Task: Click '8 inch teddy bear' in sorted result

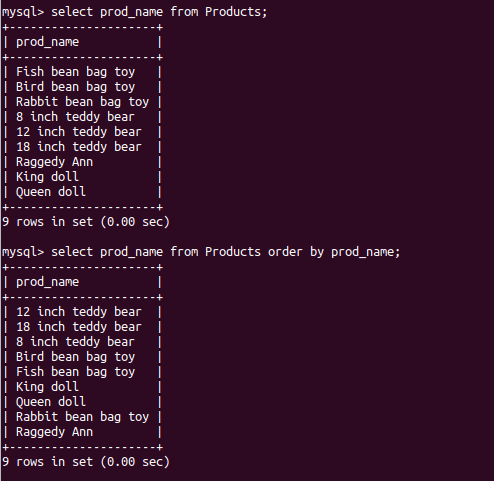Action: coord(75,342)
